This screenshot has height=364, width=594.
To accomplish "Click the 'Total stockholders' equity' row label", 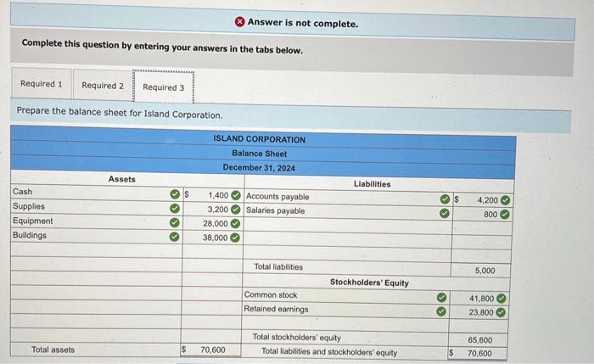I will (x=297, y=337).
